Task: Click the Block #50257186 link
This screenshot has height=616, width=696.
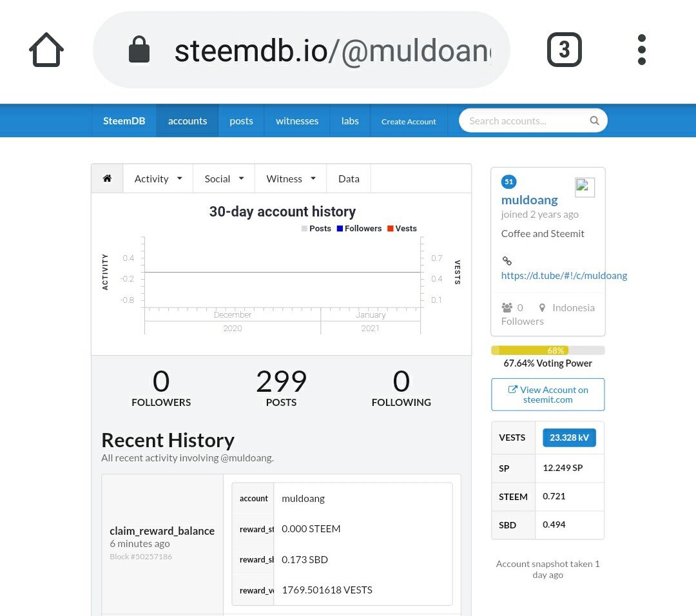Action: 140,557
